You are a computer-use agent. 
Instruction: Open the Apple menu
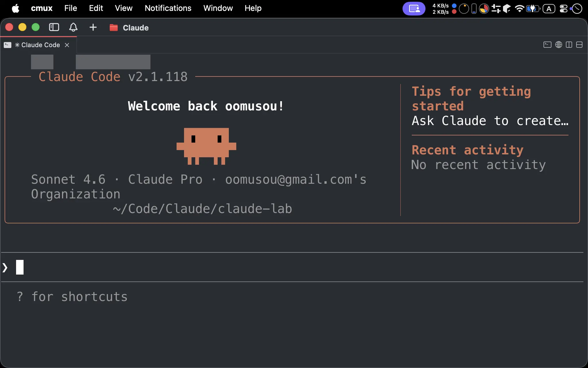point(16,8)
